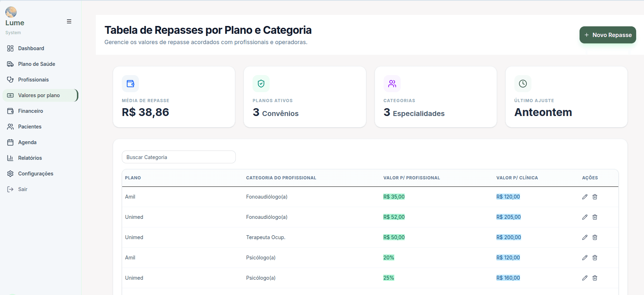
Task: Click VALOR P/ PROFISSIONAL column header
Action: pyautogui.click(x=412, y=178)
